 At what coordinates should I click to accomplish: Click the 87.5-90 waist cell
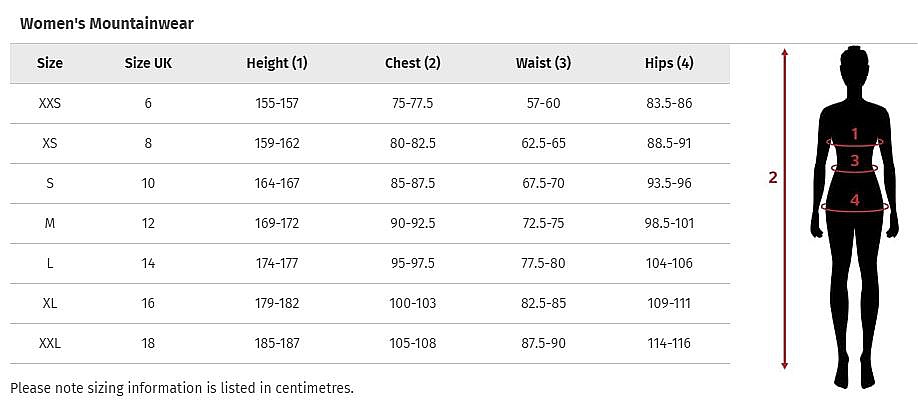click(x=543, y=343)
